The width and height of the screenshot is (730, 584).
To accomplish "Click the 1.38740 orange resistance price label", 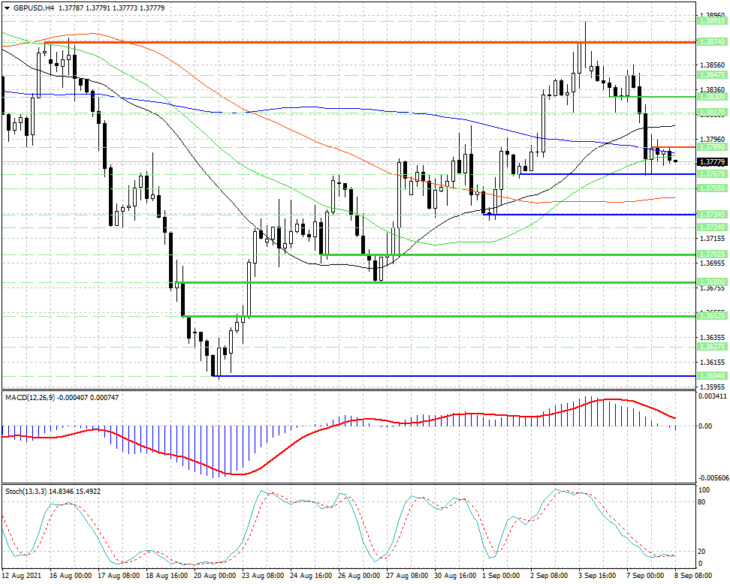I will pyautogui.click(x=711, y=42).
